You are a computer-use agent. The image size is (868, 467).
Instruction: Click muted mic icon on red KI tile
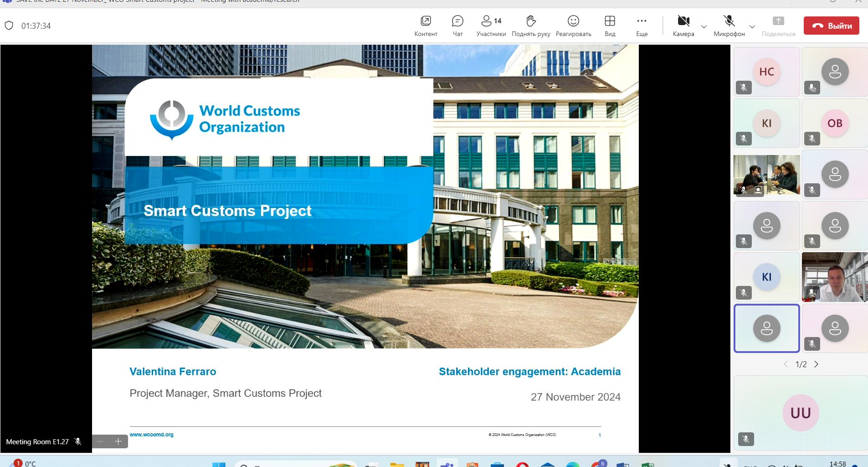click(x=744, y=138)
